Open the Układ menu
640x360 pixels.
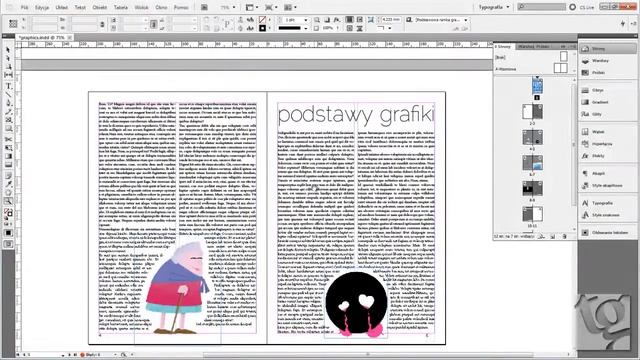tap(62, 7)
